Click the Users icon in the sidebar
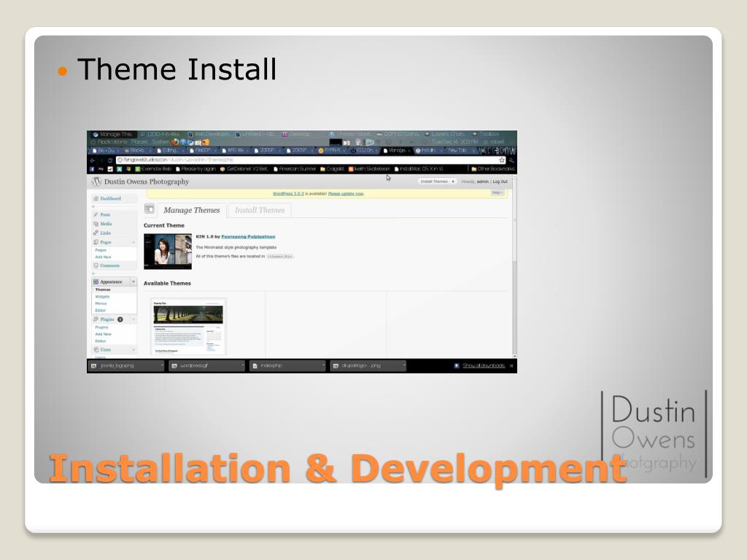 coord(96,349)
